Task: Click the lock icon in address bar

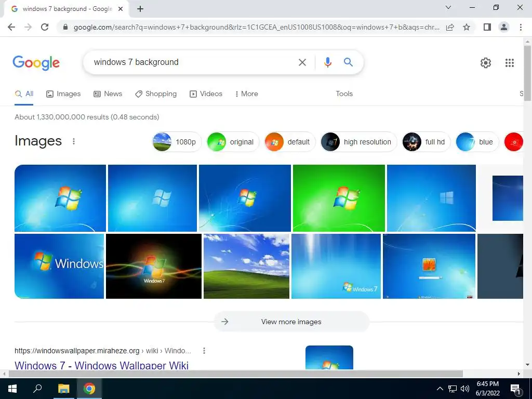Action: (x=65, y=27)
